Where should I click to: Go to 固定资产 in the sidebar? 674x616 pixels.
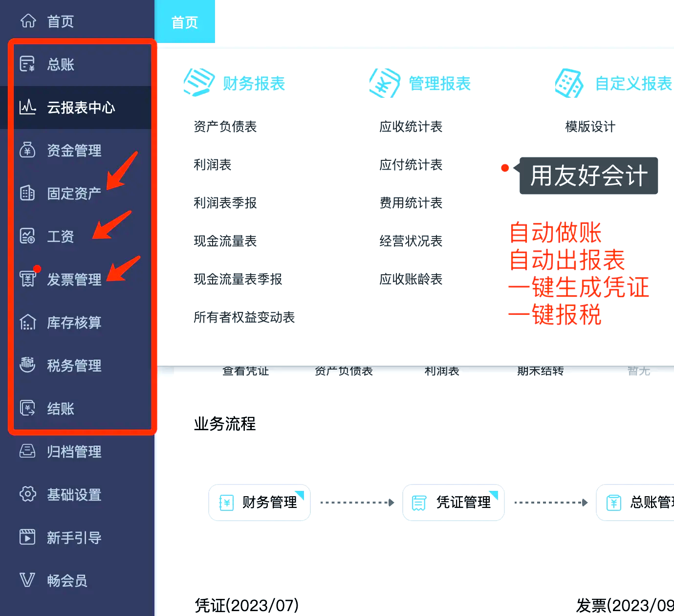(77, 193)
